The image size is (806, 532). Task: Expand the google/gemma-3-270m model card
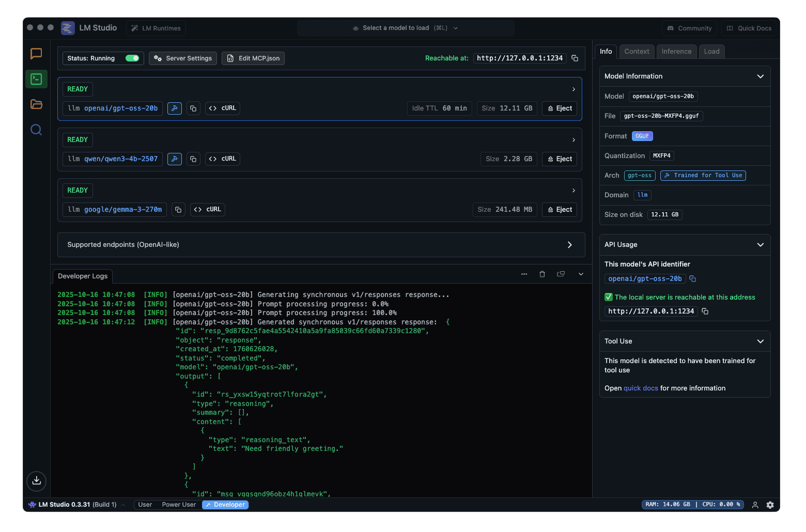[574, 191]
